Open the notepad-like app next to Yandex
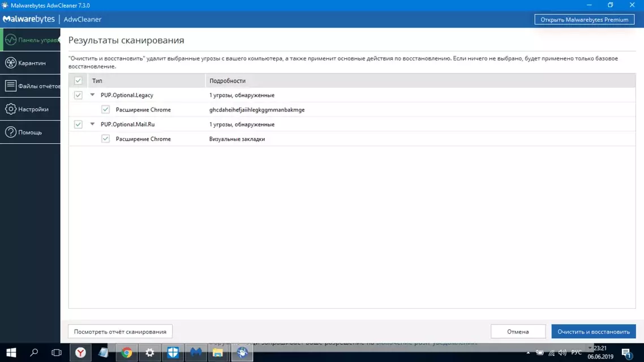This screenshot has height=362, width=644. (x=103, y=352)
